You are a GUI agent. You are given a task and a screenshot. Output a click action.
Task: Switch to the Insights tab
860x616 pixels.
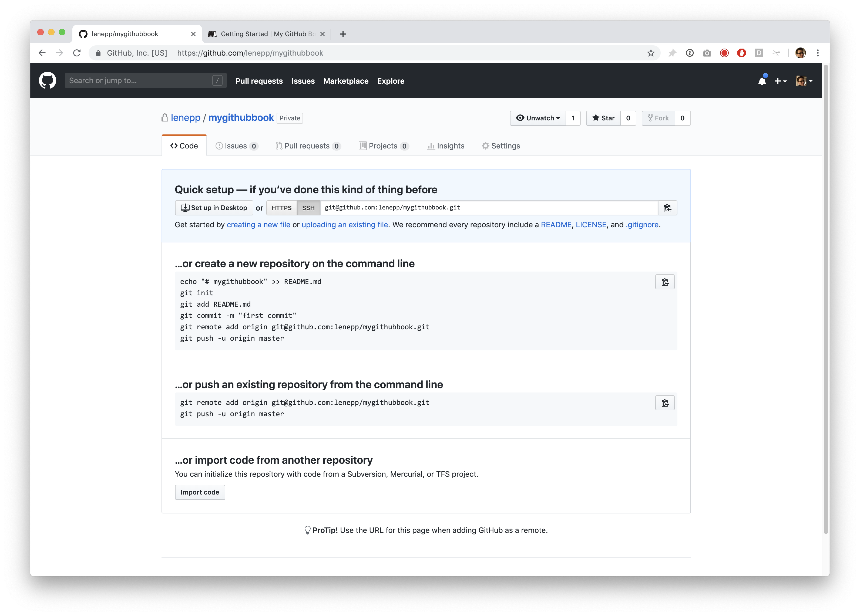[446, 146]
